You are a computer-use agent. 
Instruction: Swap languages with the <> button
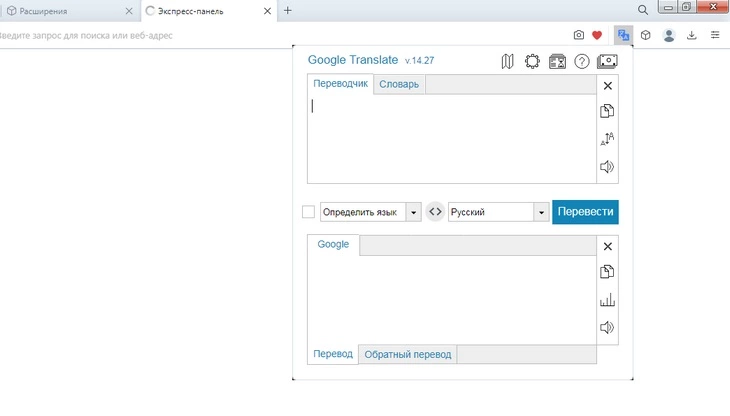point(435,212)
